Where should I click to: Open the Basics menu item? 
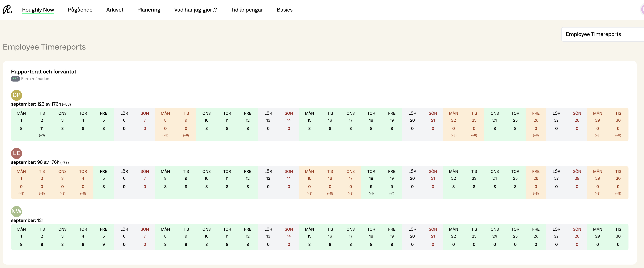pyautogui.click(x=284, y=10)
